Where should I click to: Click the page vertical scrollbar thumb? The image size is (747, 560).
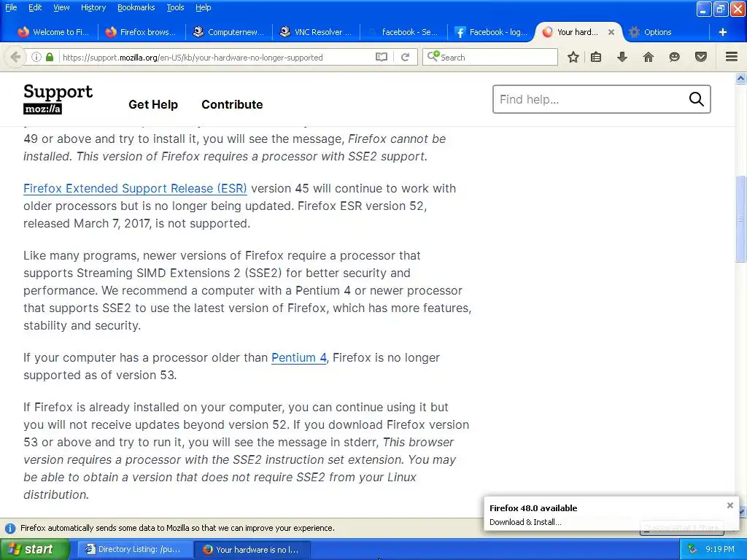(740, 219)
